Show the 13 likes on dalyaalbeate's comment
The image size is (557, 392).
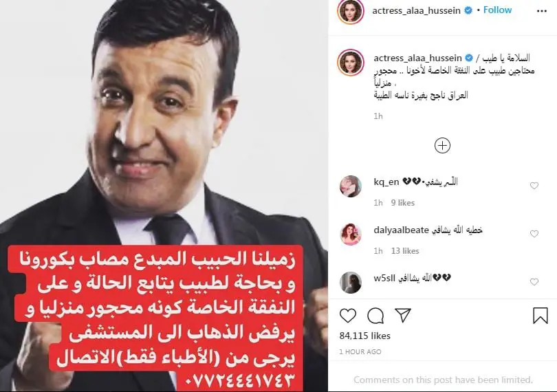[405, 251]
